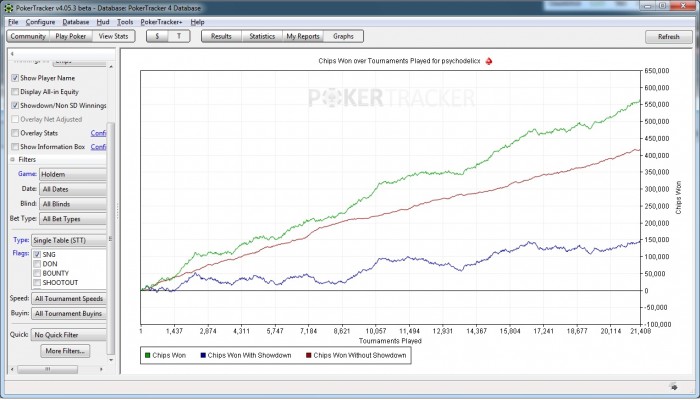The height and width of the screenshot is (400, 700).
Task: Open the Results view
Action: [221, 37]
